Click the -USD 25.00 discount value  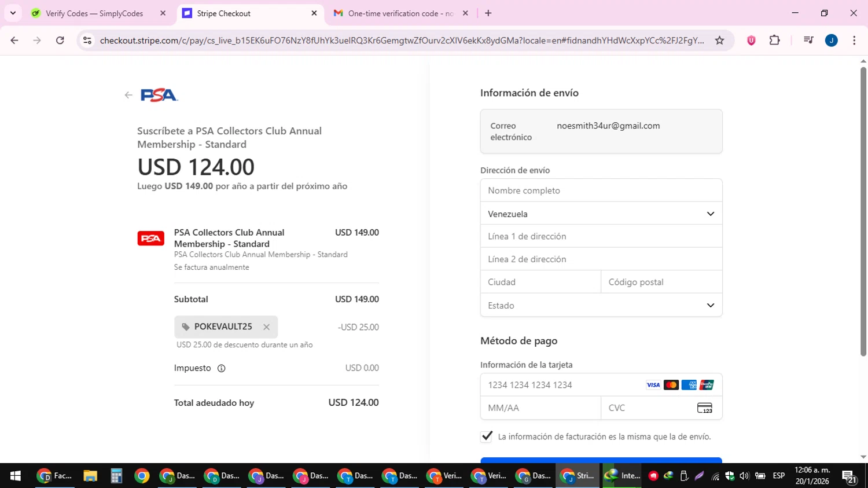click(358, 327)
